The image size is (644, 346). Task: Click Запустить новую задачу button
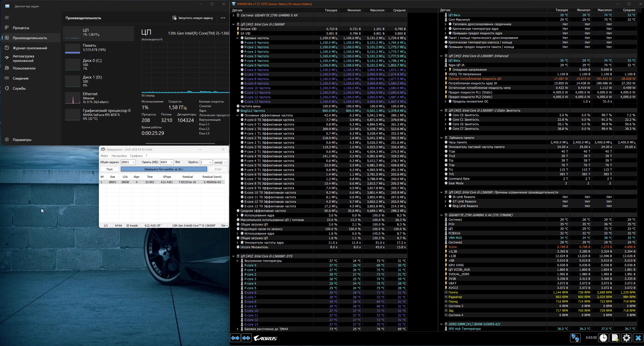click(193, 18)
